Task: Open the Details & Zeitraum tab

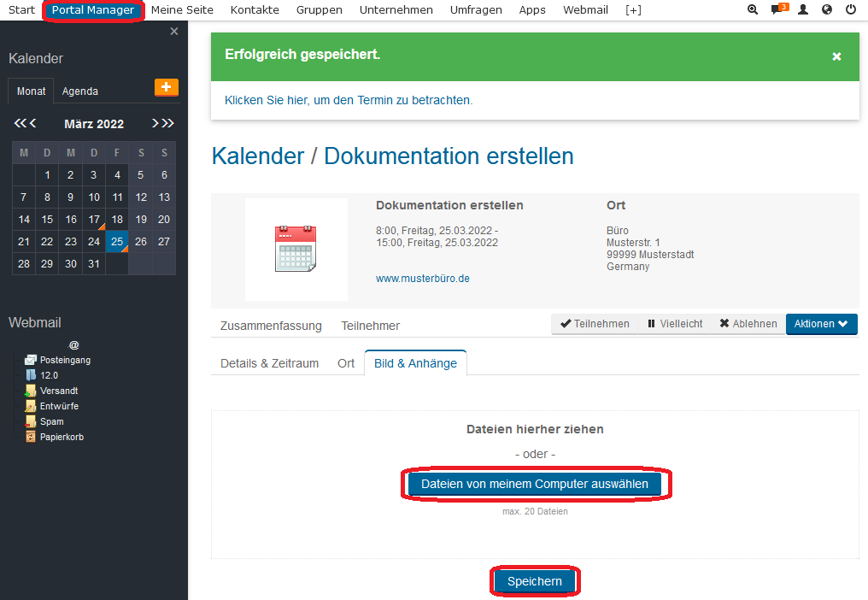Action: (x=269, y=363)
